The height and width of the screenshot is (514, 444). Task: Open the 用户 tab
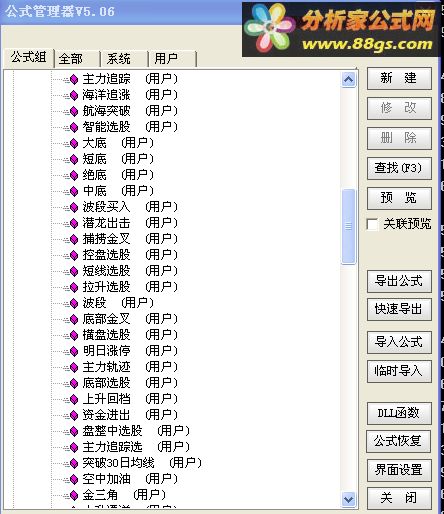[x=172, y=59]
